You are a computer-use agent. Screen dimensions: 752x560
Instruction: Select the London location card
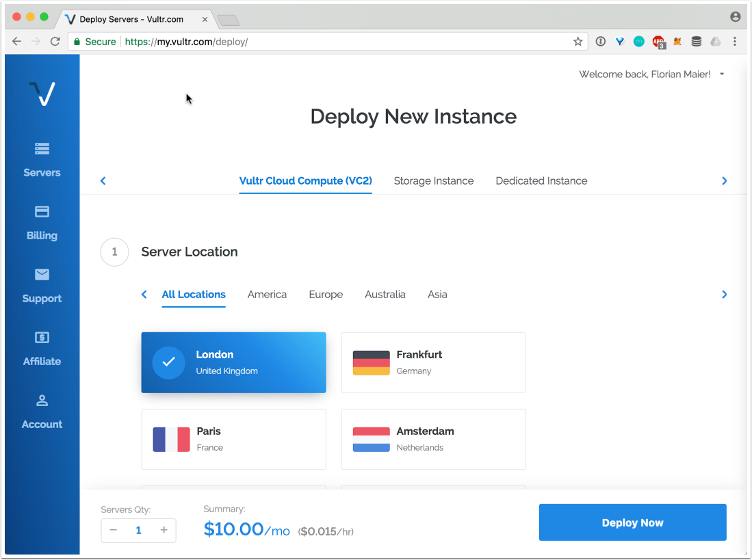coord(233,362)
